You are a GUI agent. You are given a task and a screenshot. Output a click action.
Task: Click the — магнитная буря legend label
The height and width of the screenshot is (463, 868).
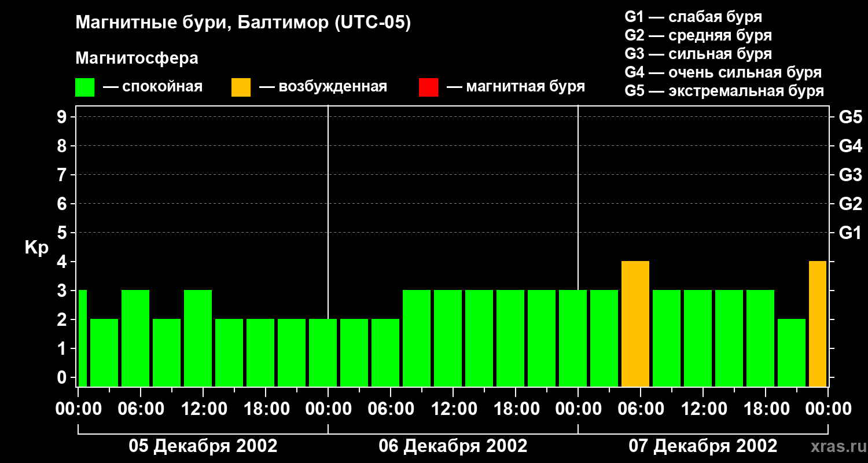pyautogui.click(x=516, y=87)
